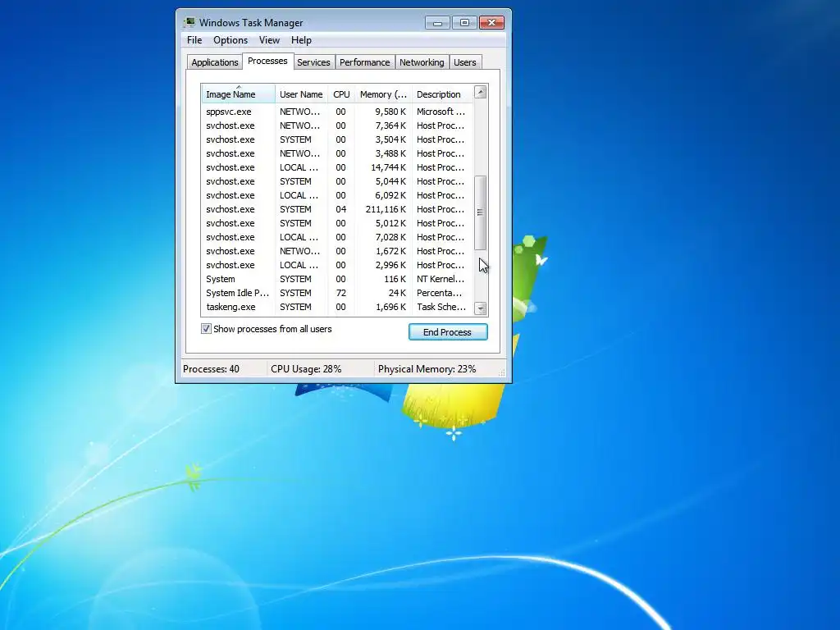
Task: Select svchost.exe using 211,116 K memory
Action: tap(337, 209)
